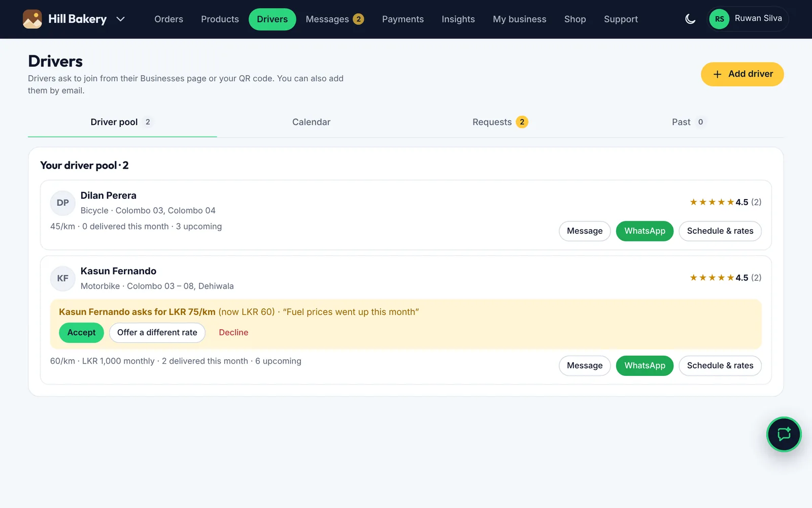Message Dilan Perera
Screen dimensions: 812x508
click(x=585, y=231)
